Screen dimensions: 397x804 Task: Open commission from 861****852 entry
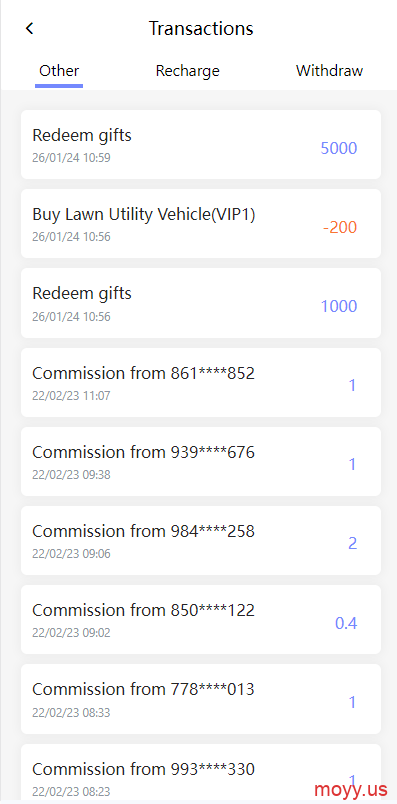point(201,383)
